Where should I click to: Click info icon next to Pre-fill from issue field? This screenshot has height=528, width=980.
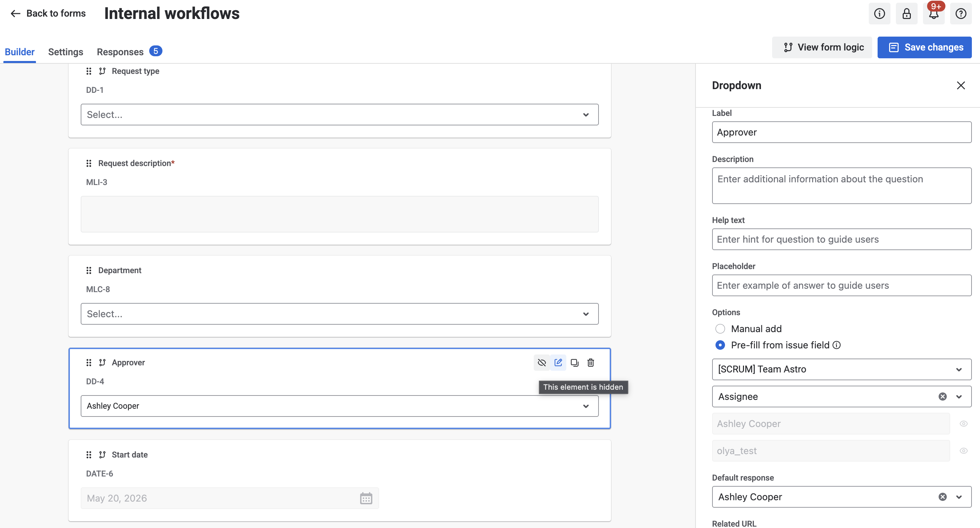837,345
